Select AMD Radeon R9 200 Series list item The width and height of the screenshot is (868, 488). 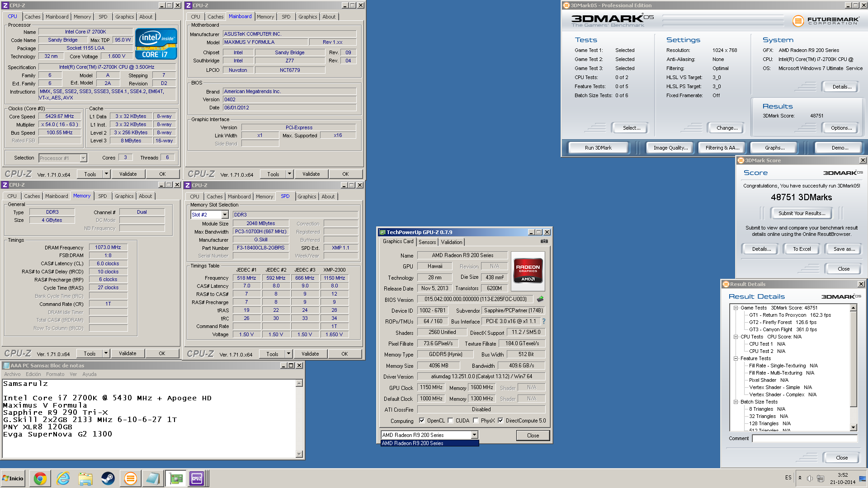coord(429,443)
